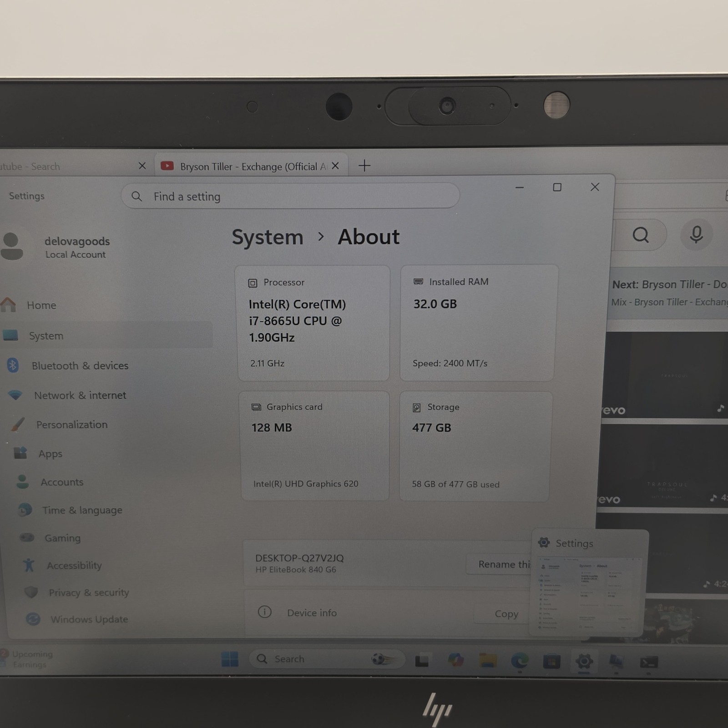Launch Copilot from the taskbar

455,660
